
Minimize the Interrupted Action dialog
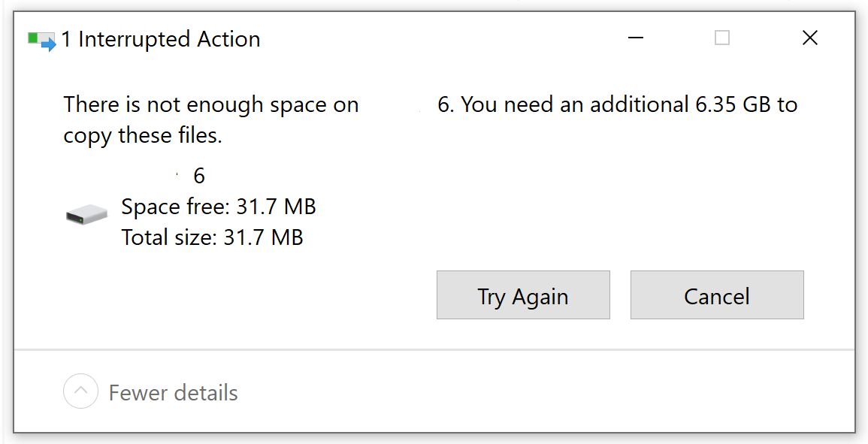(636, 38)
